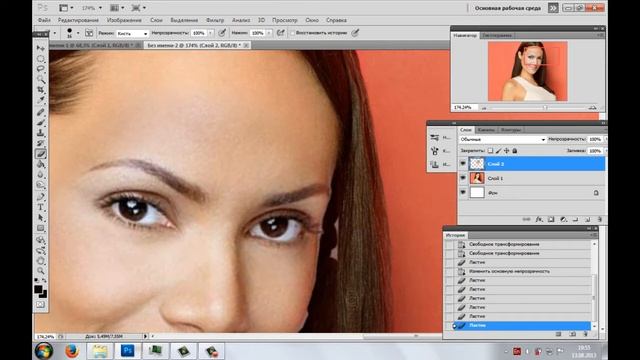
Task: Select the Clone Stamp tool
Action: coord(40,133)
